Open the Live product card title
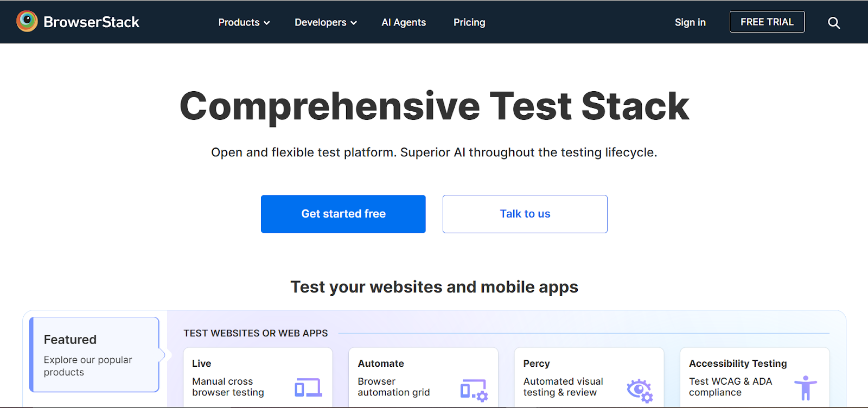 tap(202, 364)
